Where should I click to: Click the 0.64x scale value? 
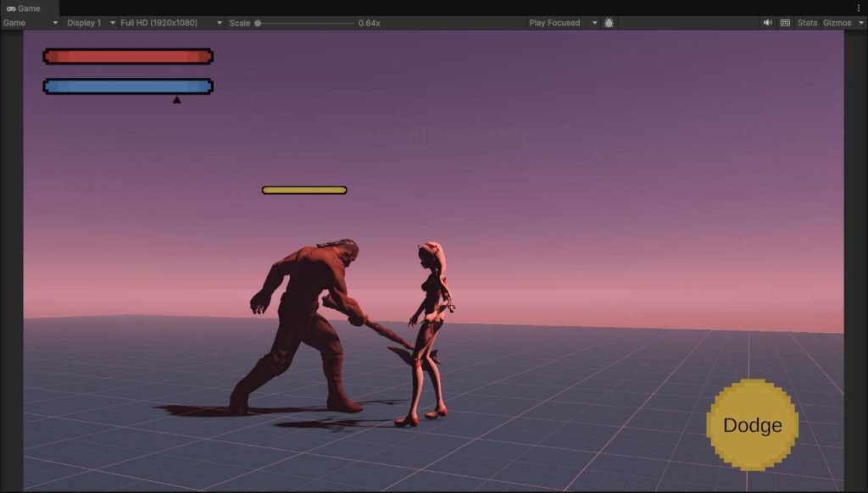[x=370, y=23]
